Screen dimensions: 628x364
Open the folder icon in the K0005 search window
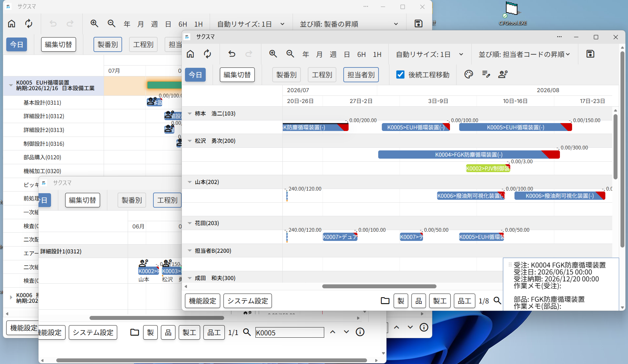(135, 332)
